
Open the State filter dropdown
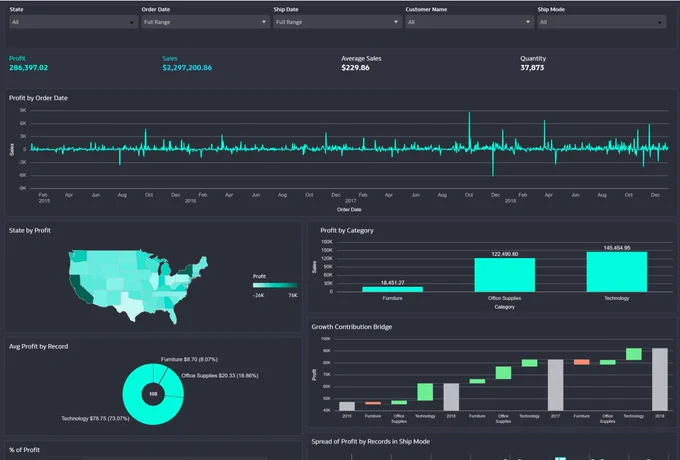pos(73,22)
